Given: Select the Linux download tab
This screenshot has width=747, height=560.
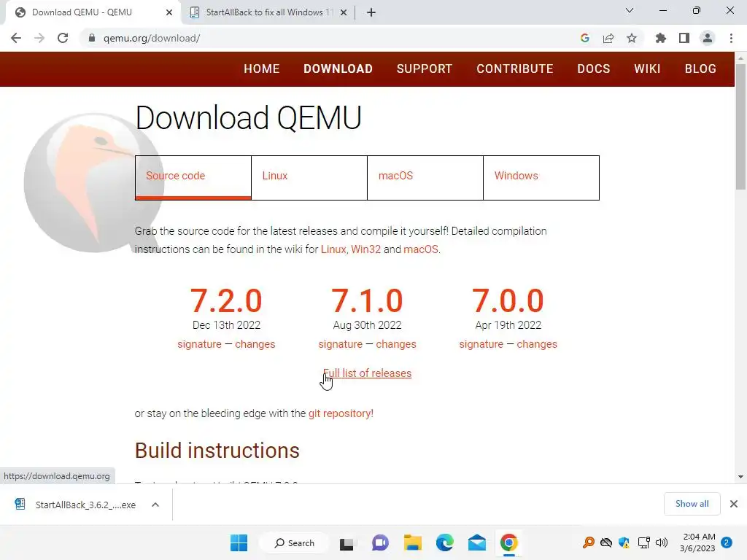Looking at the screenshot, I should tap(309, 178).
